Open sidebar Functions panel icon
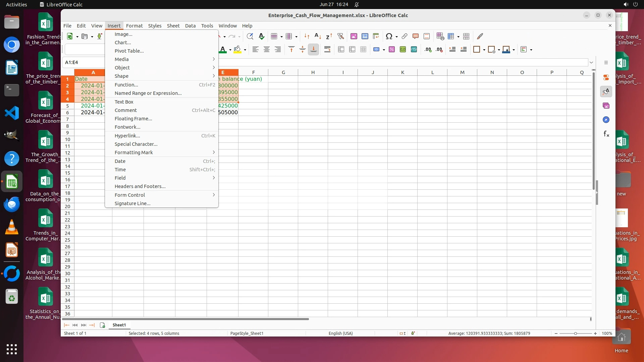644x362 pixels. click(x=606, y=134)
